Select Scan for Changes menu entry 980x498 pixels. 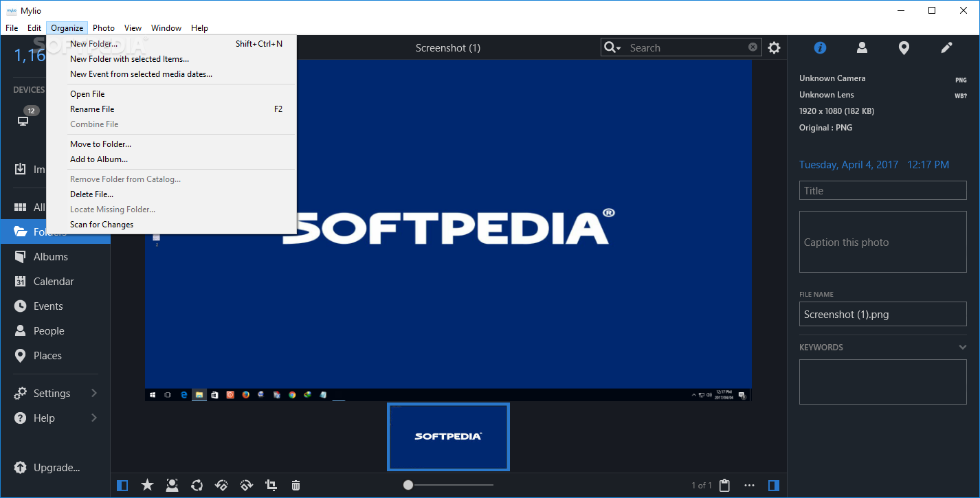pos(171,225)
